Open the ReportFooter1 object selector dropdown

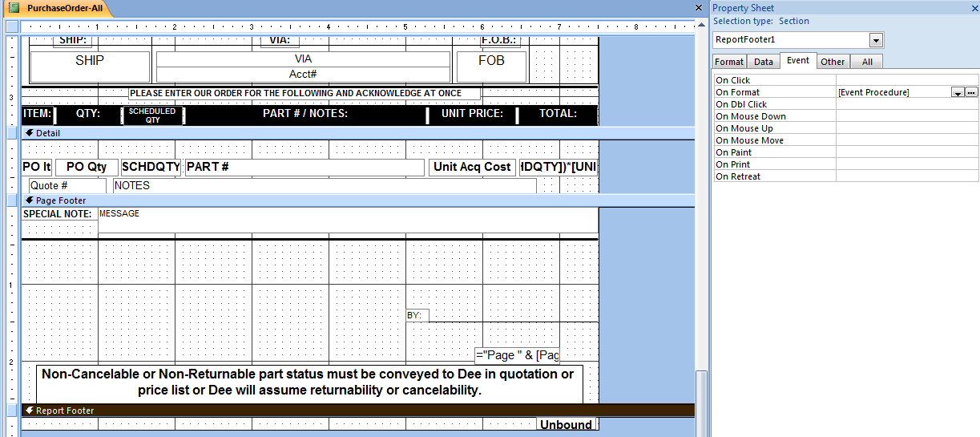876,40
